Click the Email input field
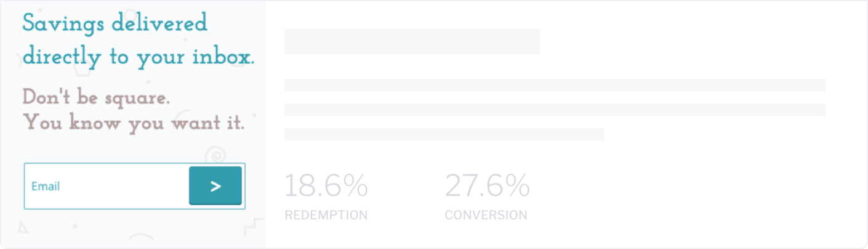Image resolution: width=868 pixels, height=249 pixels. [106, 186]
